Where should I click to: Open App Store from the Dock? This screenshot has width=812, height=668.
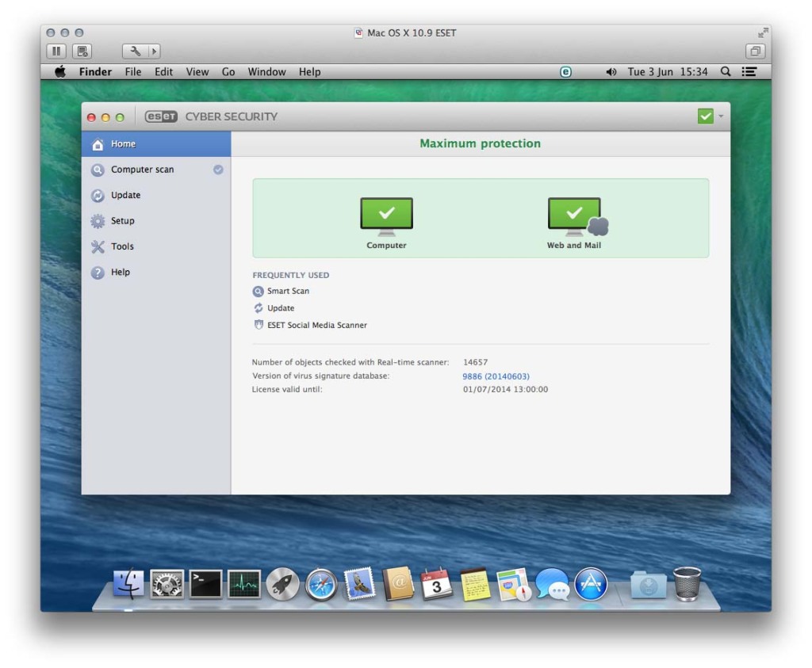(591, 584)
